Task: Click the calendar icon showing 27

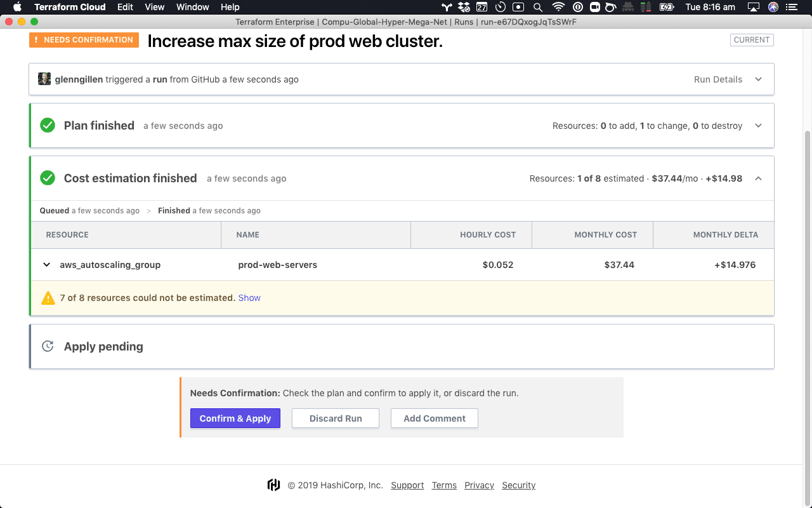Action: coord(483,7)
